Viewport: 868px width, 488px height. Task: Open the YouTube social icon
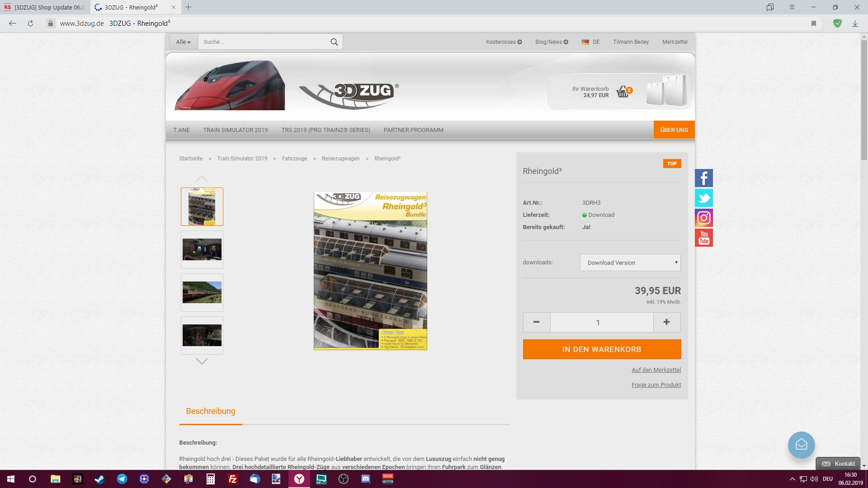[703, 238]
